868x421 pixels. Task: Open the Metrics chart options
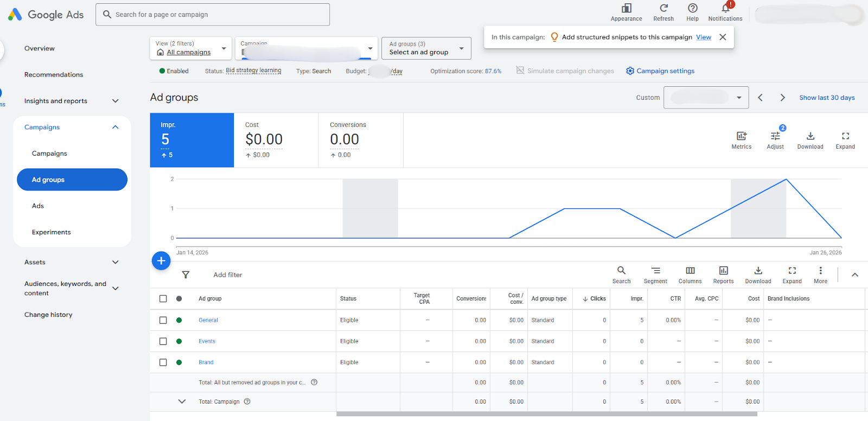pos(741,137)
